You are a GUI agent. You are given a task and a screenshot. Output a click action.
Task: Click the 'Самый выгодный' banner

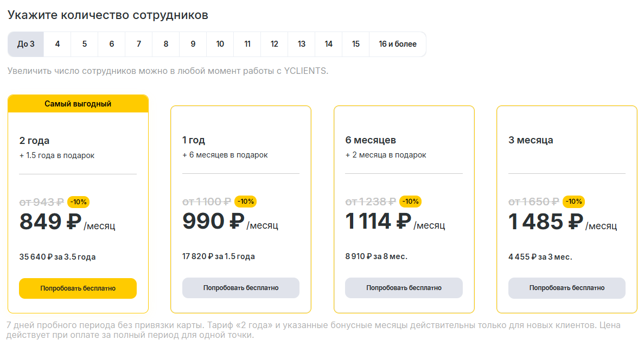78,104
